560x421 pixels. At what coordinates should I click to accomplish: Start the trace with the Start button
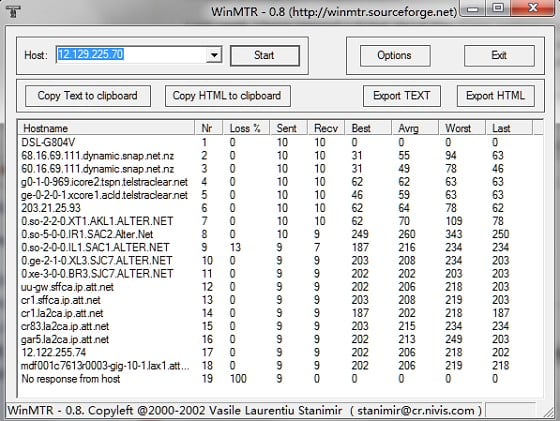(x=265, y=55)
